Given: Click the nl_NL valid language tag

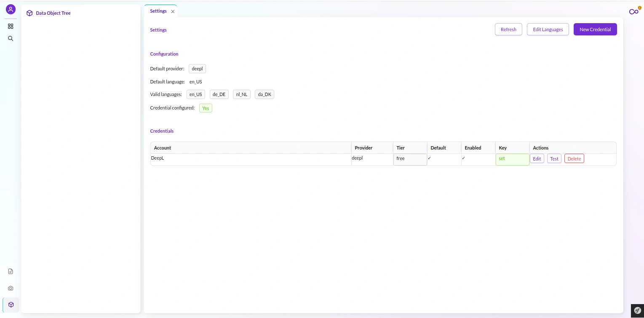Looking at the screenshot, I should coord(242,94).
